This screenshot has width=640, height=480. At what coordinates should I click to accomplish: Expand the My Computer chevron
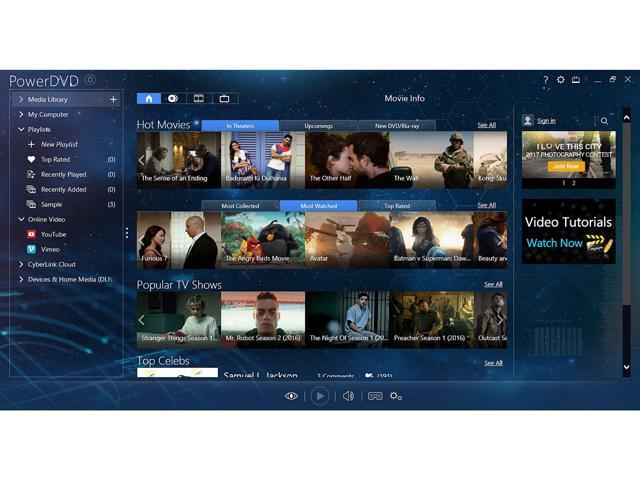pos(21,114)
